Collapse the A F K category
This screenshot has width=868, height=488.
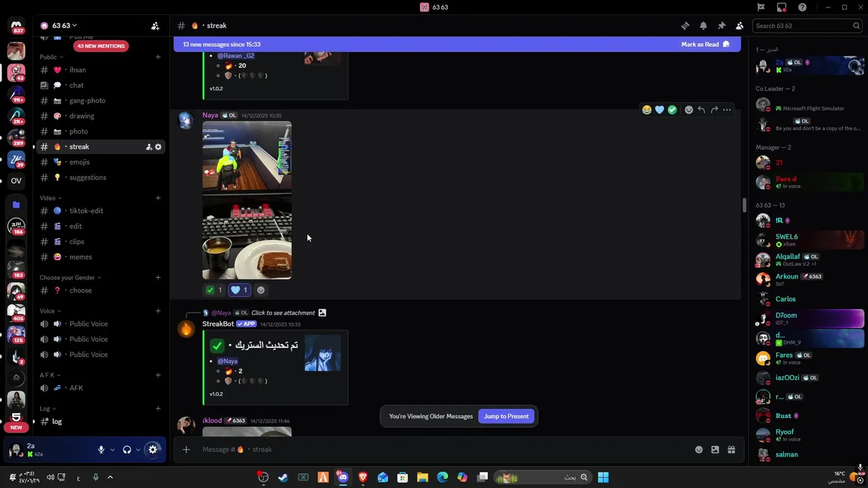click(x=50, y=375)
